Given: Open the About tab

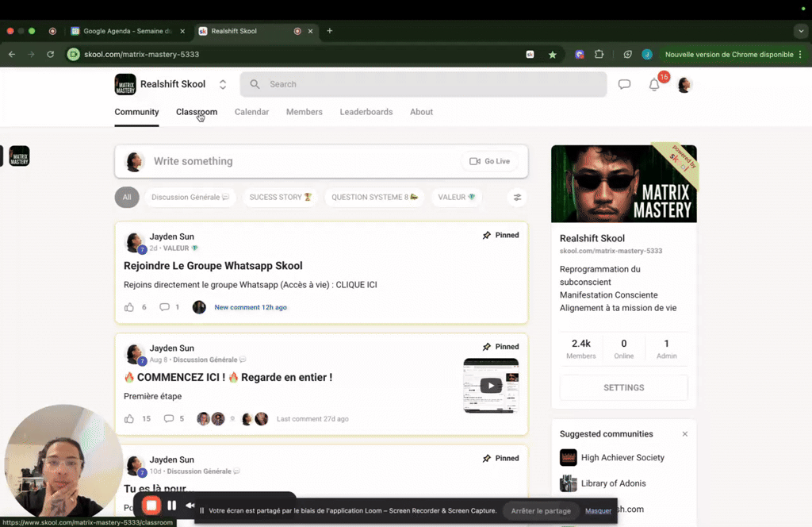Looking at the screenshot, I should [x=422, y=112].
